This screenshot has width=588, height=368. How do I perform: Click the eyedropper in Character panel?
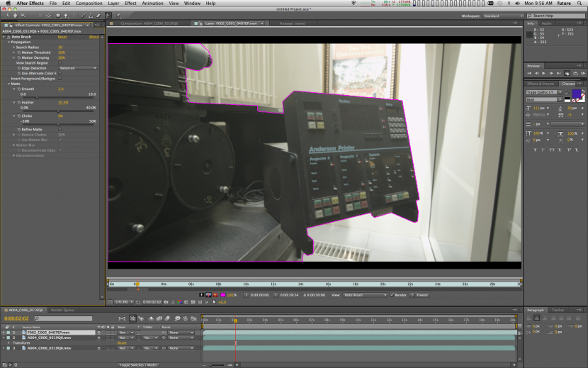566,91
